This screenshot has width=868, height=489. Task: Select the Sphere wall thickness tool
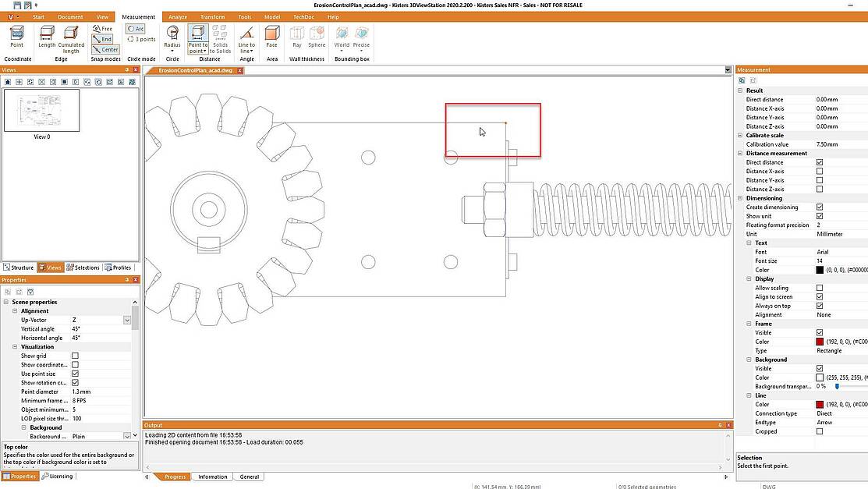pos(317,37)
